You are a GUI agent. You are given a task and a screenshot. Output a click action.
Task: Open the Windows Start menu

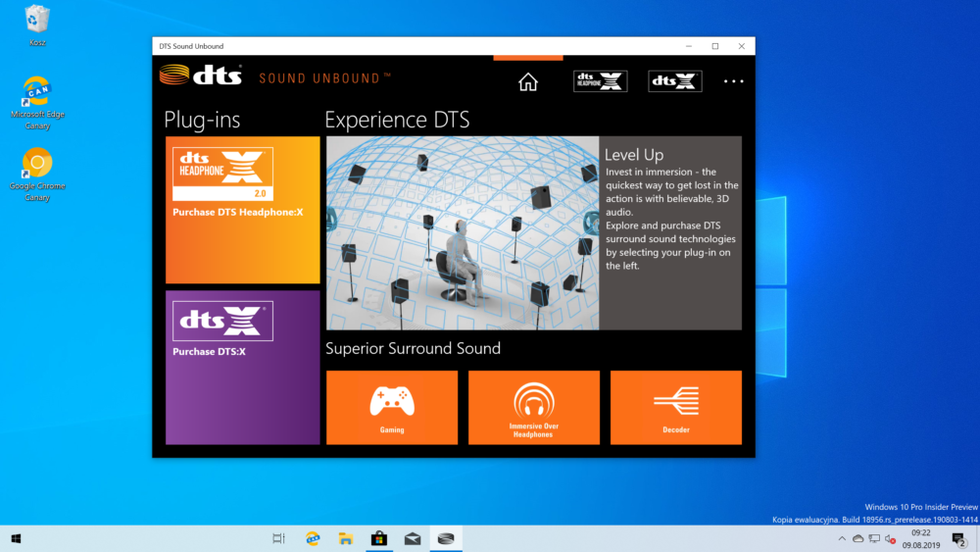pyautogui.click(x=17, y=538)
